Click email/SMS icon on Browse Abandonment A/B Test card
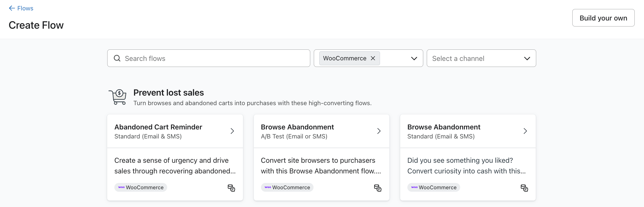This screenshot has width=644, height=207. (x=378, y=188)
